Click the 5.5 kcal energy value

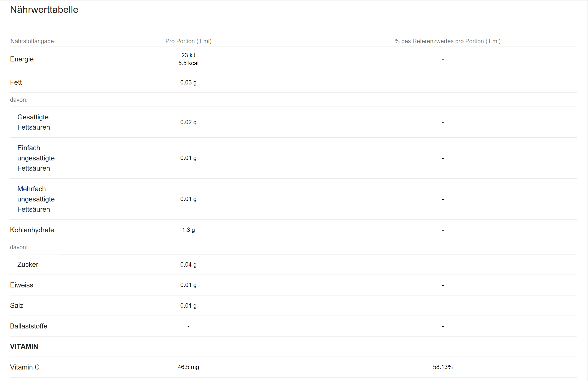(188, 63)
